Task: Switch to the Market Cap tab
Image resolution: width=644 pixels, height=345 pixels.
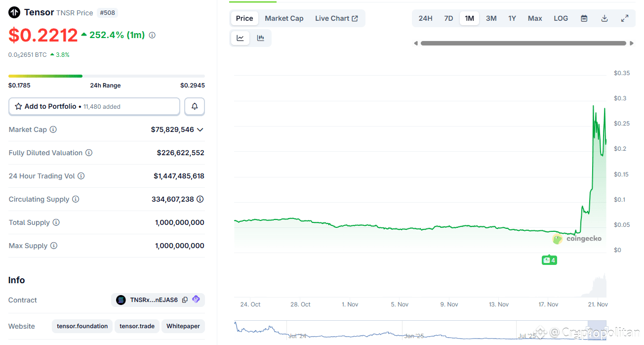Action: pyautogui.click(x=284, y=18)
